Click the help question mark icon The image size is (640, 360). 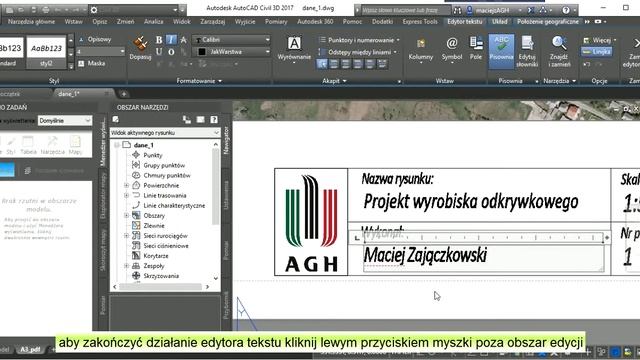(x=566, y=10)
